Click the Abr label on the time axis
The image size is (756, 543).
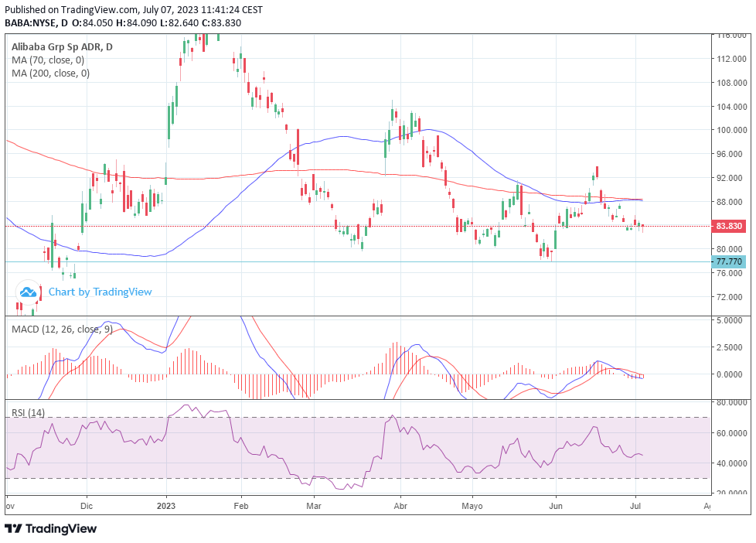click(x=400, y=506)
